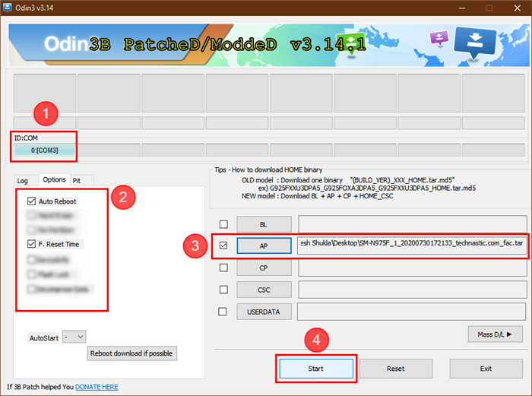Viewport: 532px width, 396px height.
Task: Click the AP file path field
Action: (412, 245)
